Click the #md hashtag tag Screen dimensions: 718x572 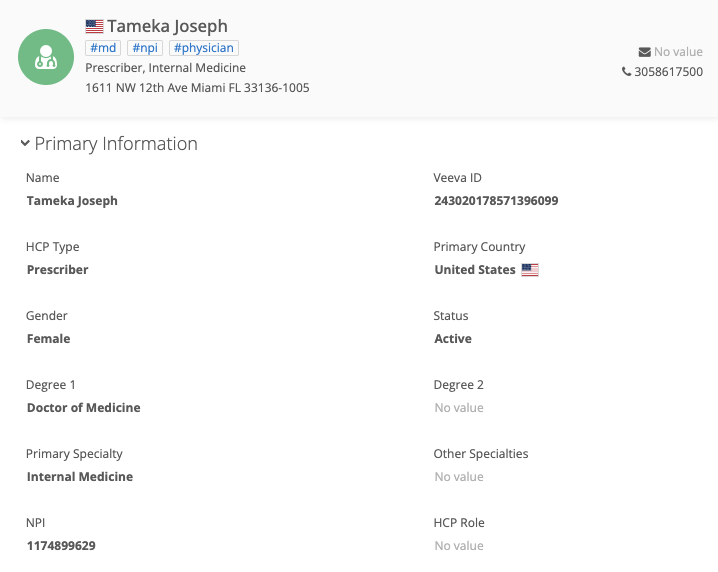[103, 48]
